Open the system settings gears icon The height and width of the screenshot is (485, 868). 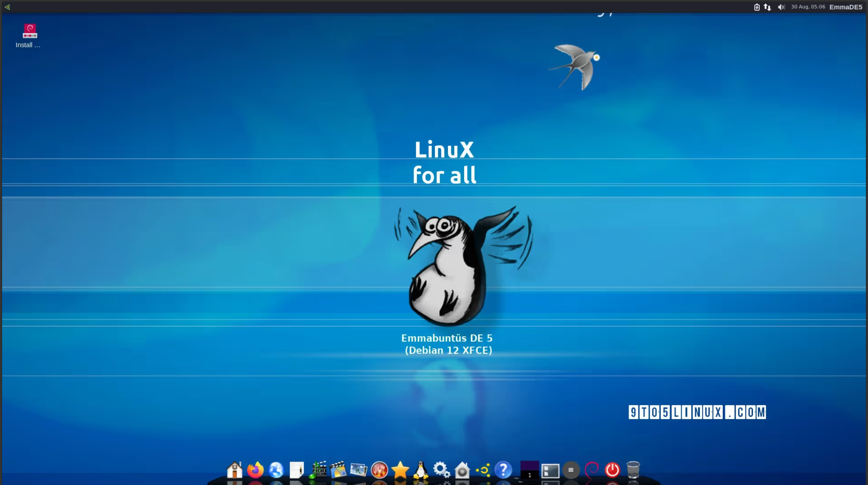click(x=441, y=470)
